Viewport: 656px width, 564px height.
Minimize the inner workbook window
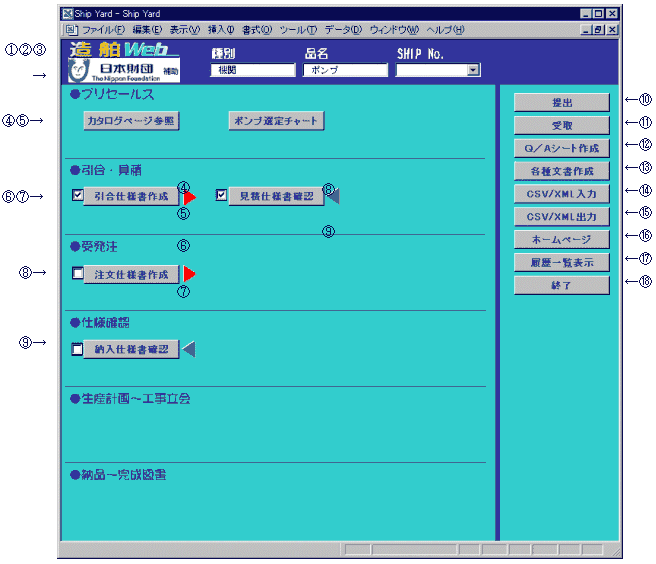(587, 30)
